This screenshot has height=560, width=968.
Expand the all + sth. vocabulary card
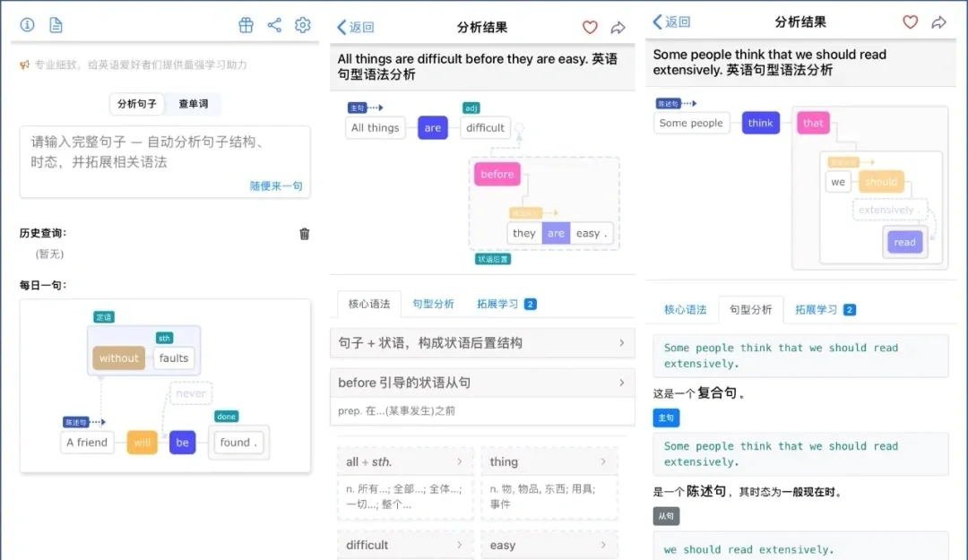[405, 461]
